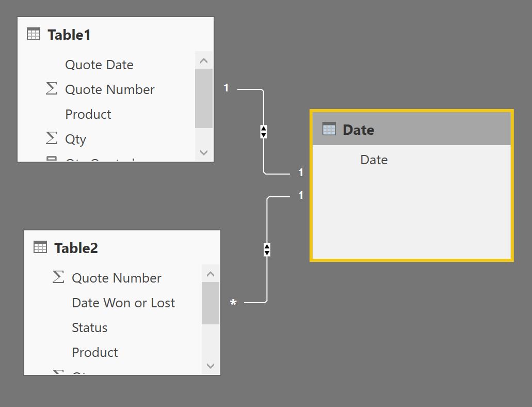Click the Table2 title

[76, 248]
